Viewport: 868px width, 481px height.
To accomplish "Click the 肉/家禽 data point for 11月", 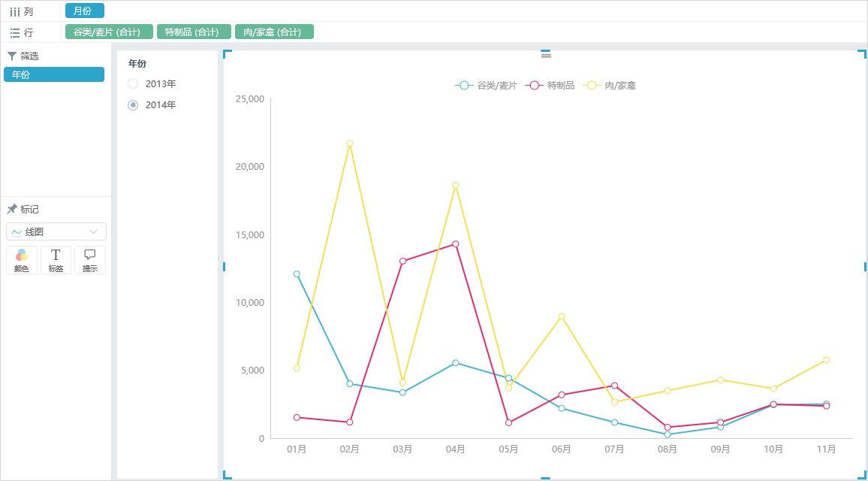I will (x=827, y=360).
